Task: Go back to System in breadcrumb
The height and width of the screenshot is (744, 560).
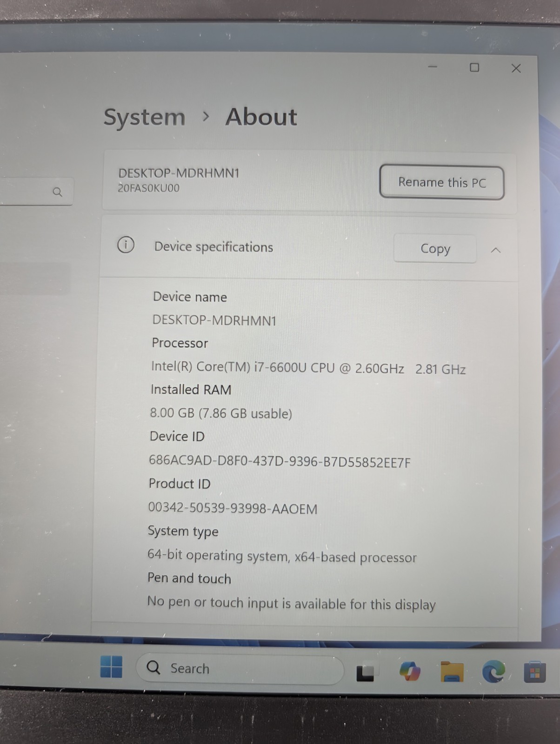Action: point(144,117)
